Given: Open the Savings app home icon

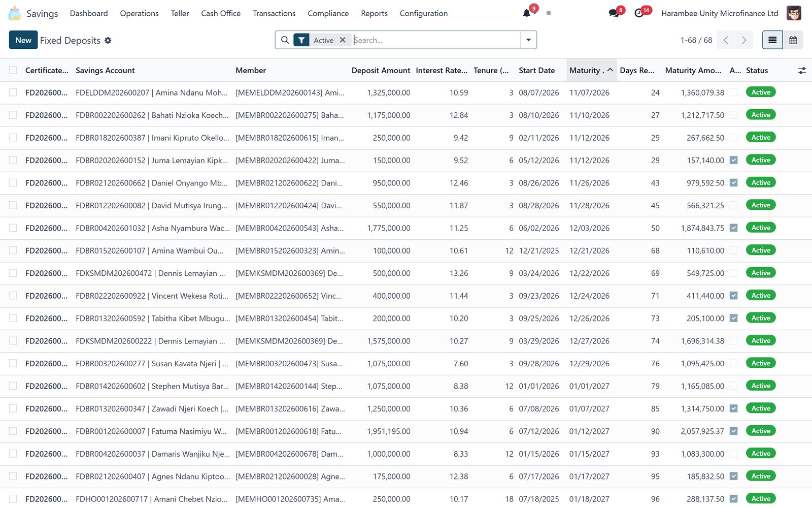Looking at the screenshot, I should click(x=15, y=13).
